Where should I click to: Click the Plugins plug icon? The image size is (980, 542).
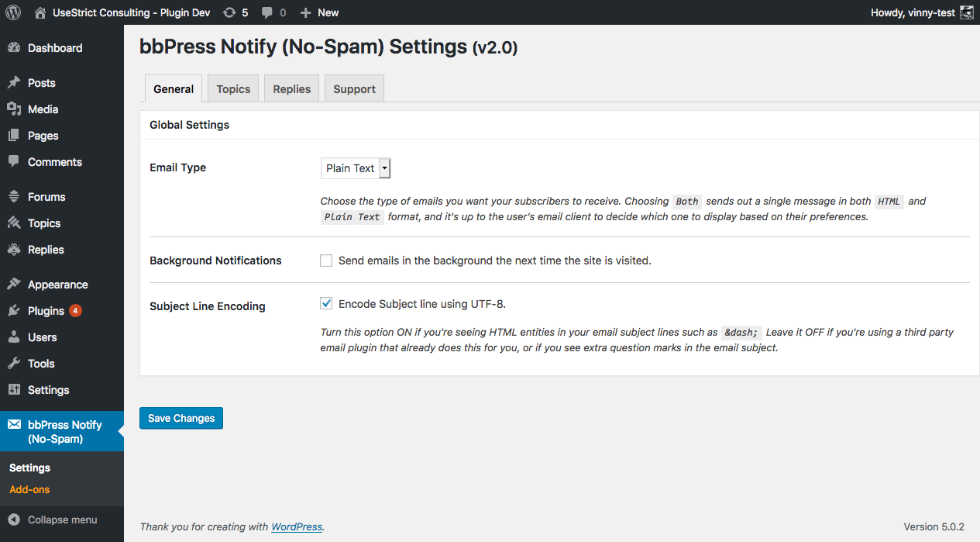pos(14,311)
